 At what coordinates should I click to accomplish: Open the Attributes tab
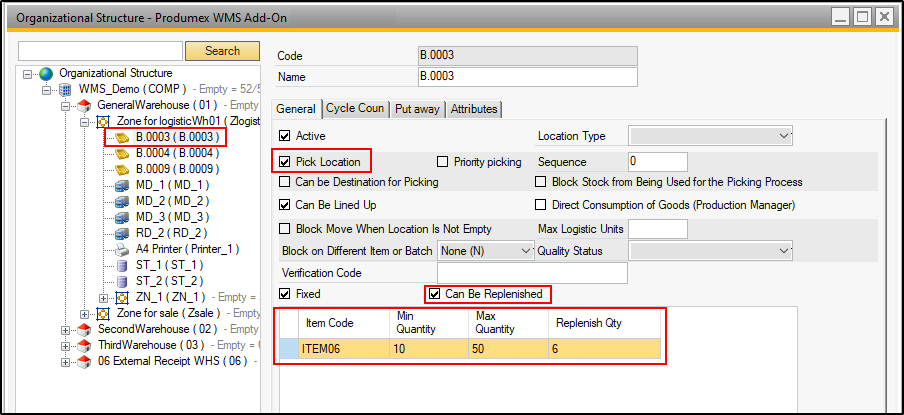474,108
